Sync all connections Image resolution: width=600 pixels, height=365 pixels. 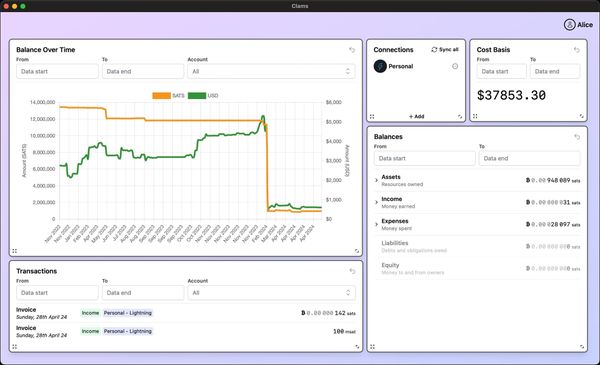(x=445, y=50)
